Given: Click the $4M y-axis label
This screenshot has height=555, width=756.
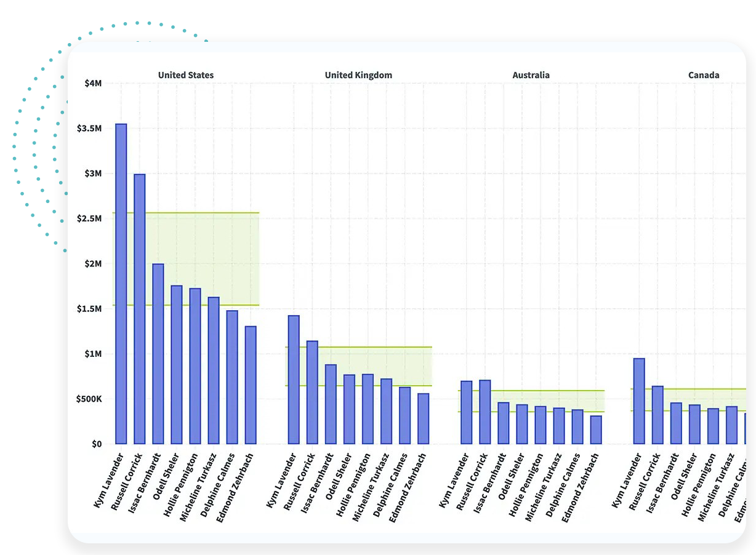Looking at the screenshot, I should (93, 83).
